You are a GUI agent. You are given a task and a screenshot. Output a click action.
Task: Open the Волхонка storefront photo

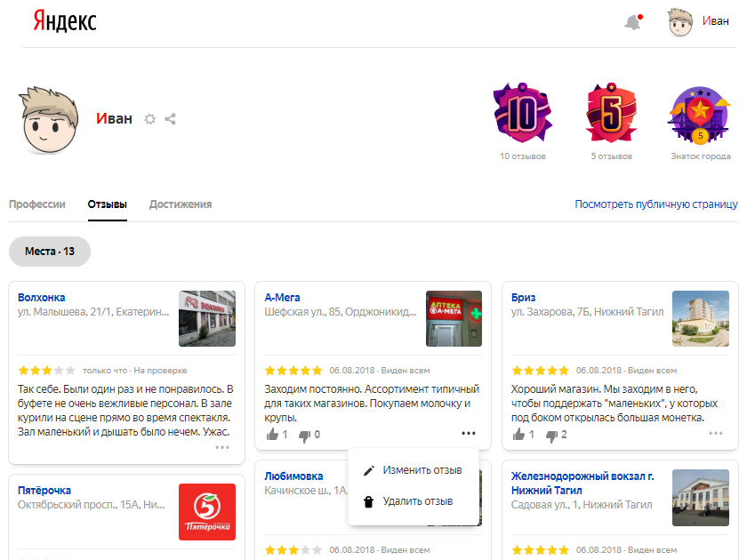207,318
